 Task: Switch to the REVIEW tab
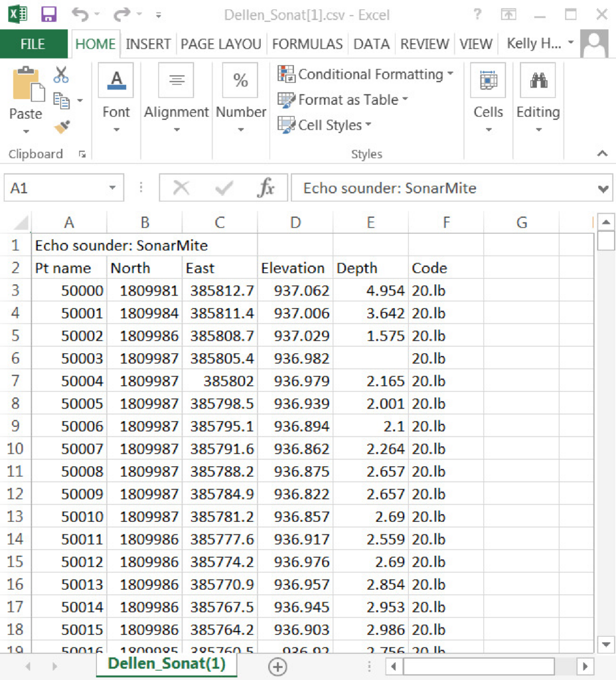pyautogui.click(x=424, y=44)
